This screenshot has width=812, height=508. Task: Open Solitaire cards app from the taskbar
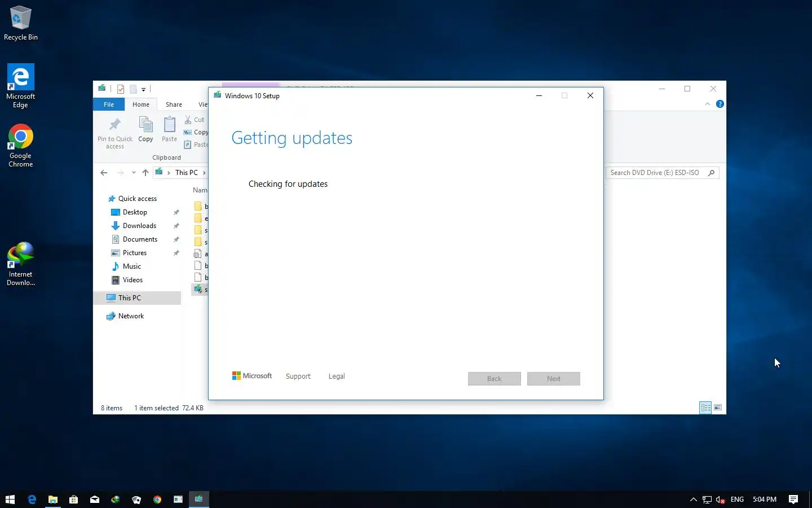[x=136, y=500]
